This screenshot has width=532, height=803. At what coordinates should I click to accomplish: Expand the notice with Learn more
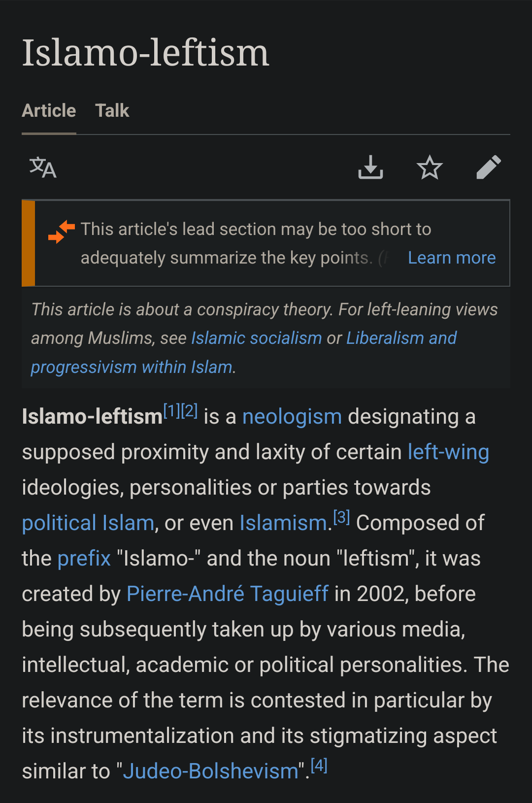tap(451, 258)
